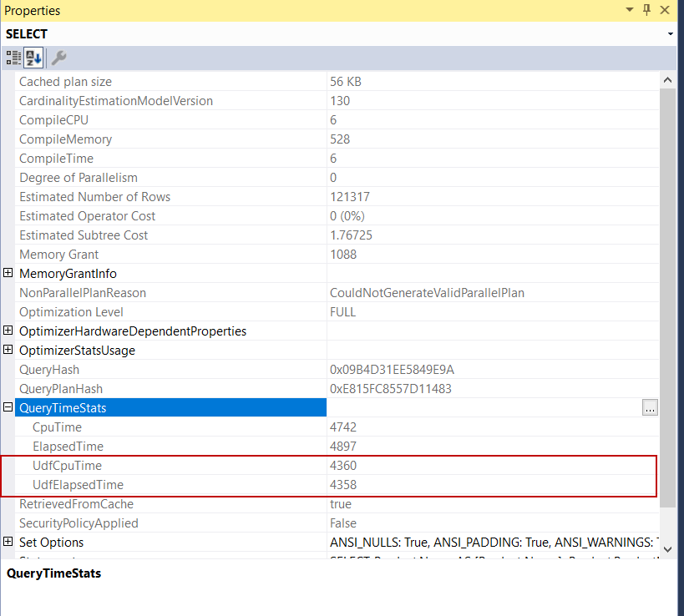Click the value 1.76725
The width and height of the screenshot is (684, 616).
tap(351, 235)
